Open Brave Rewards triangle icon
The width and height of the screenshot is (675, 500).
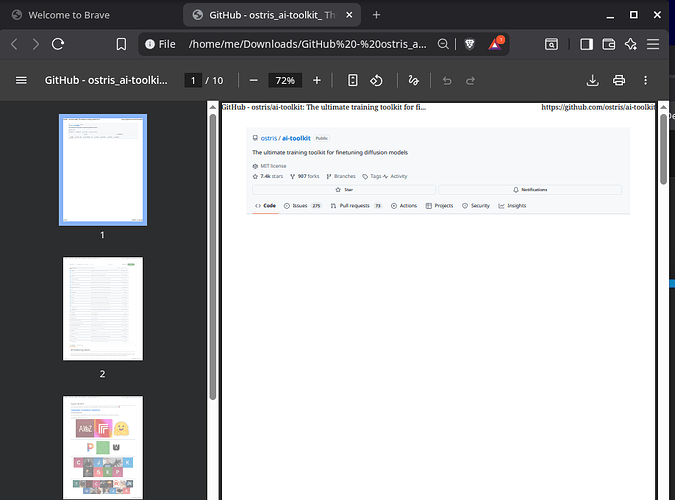tap(495, 43)
